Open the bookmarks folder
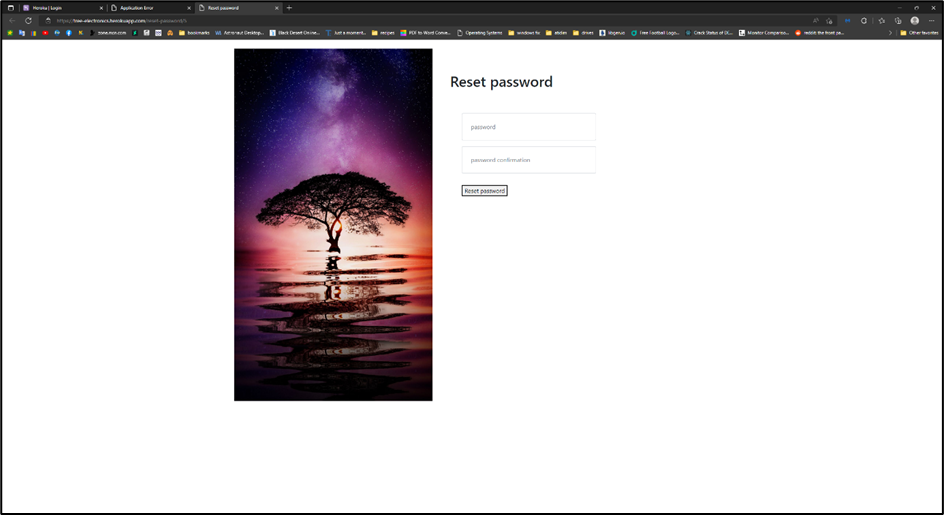The image size is (944, 515). click(194, 33)
